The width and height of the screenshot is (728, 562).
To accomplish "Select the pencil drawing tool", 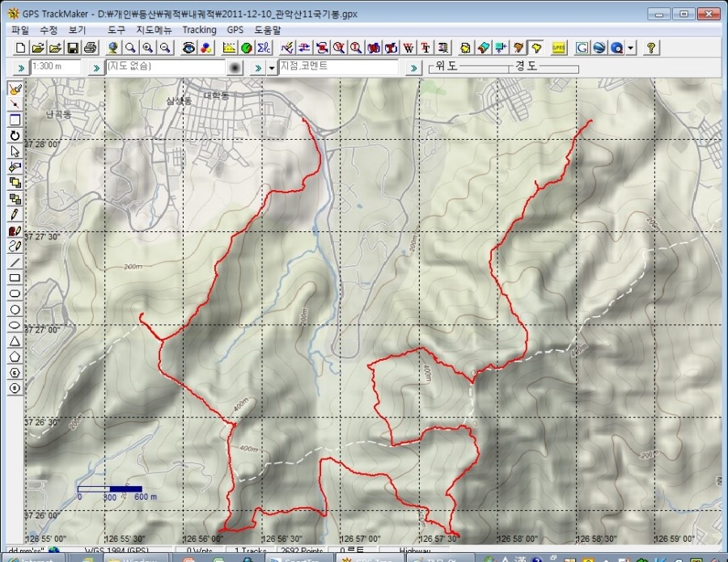I will [15, 215].
